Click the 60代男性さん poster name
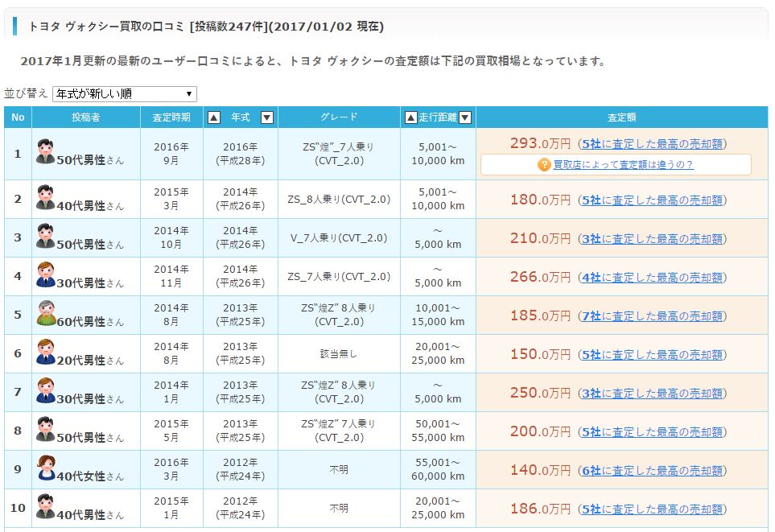Image resolution: width=775 pixels, height=532 pixels. click(90, 322)
